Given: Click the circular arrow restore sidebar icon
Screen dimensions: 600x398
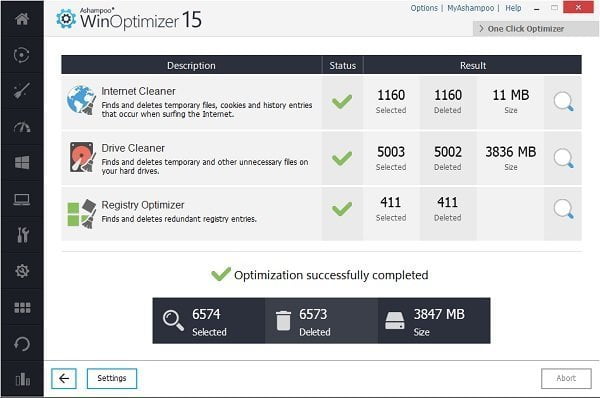Looking at the screenshot, I should (22, 344).
